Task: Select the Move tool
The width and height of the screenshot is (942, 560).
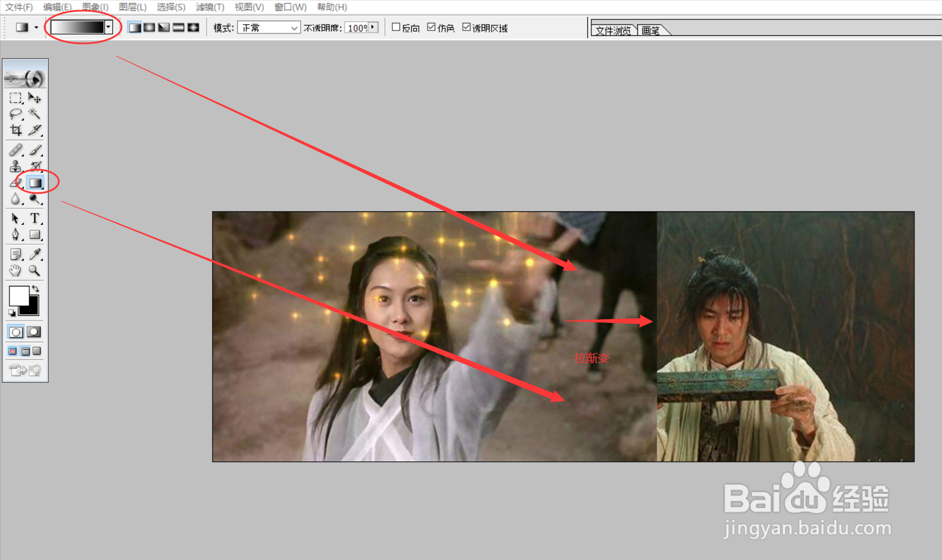Action: tap(35, 98)
